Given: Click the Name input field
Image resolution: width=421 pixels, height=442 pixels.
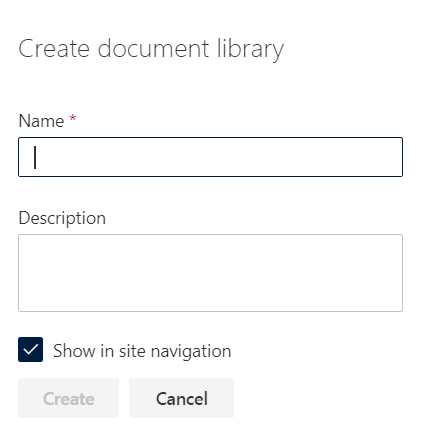Looking at the screenshot, I should [x=210, y=157].
